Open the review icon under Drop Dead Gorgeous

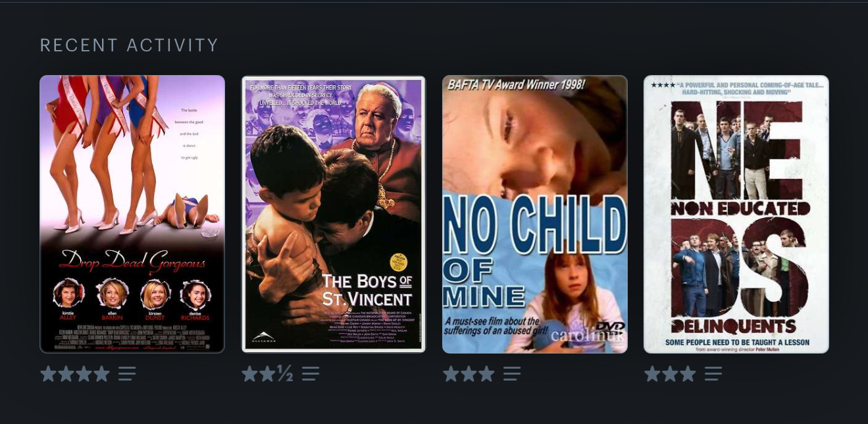tap(127, 374)
